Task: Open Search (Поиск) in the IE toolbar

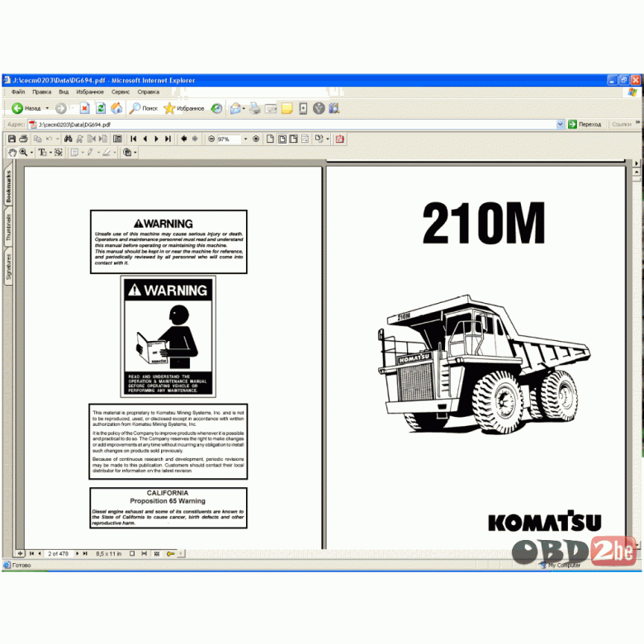Action: (x=144, y=108)
